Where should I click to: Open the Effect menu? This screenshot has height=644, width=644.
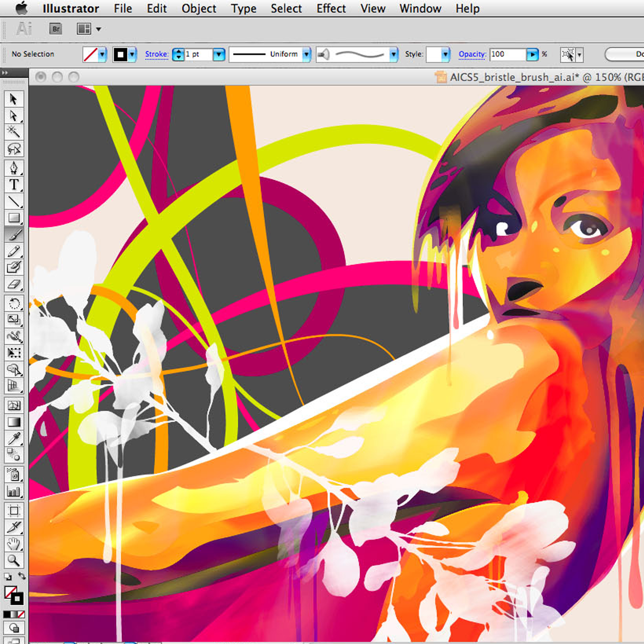click(x=331, y=9)
